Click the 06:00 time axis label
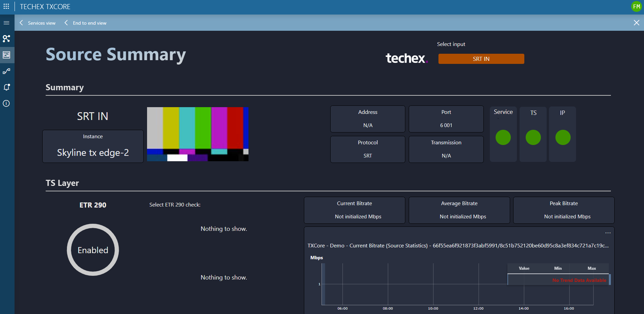The image size is (644, 314). tap(342, 308)
